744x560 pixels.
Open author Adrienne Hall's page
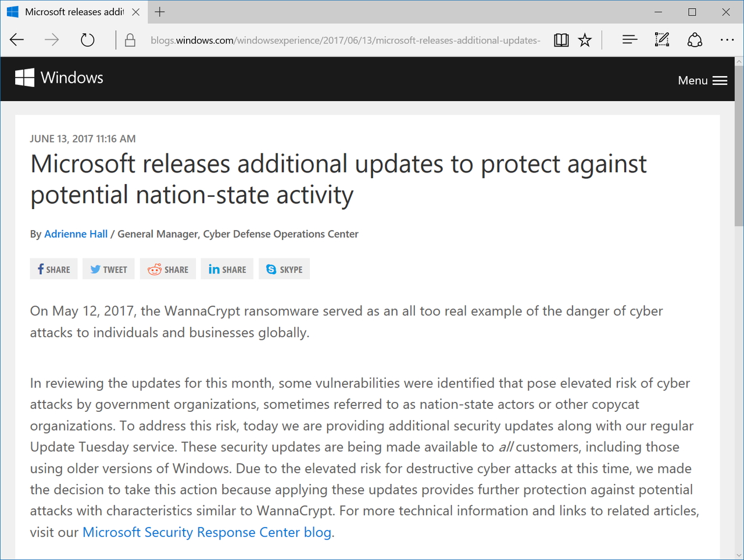tap(76, 234)
